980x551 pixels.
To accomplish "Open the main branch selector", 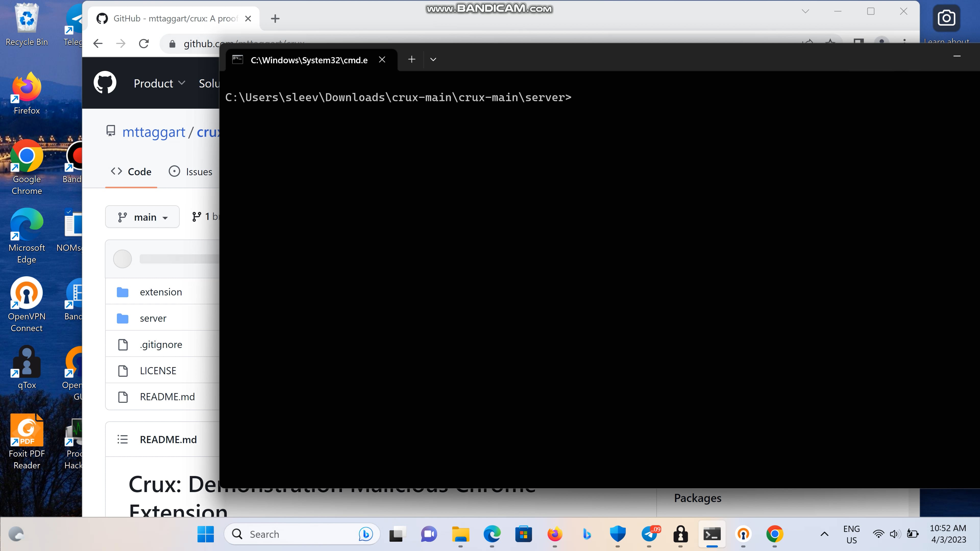I will (x=142, y=217).
